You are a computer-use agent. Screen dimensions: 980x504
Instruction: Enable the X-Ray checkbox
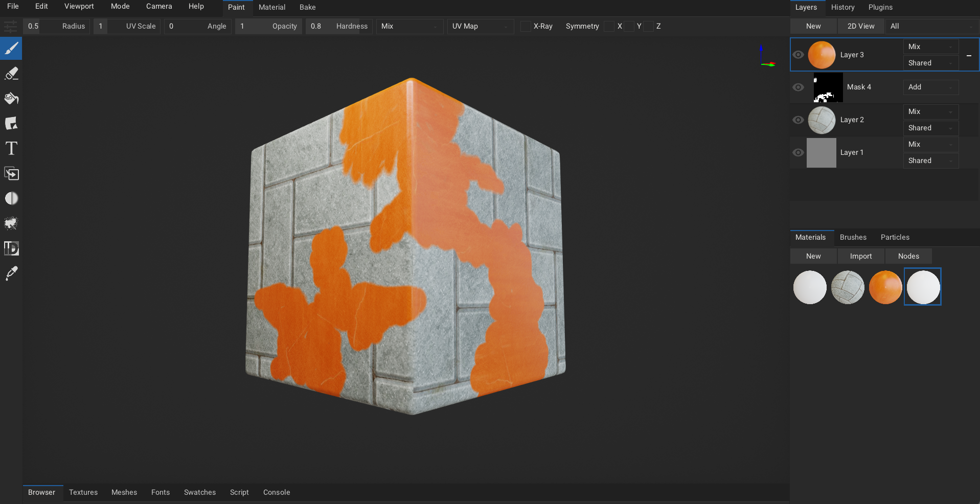526,26
